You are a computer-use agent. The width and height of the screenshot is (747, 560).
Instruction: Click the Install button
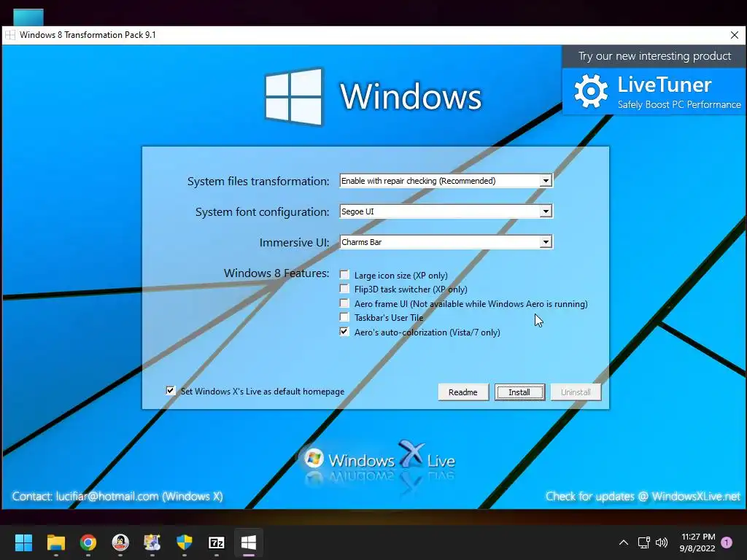[519, 392]
